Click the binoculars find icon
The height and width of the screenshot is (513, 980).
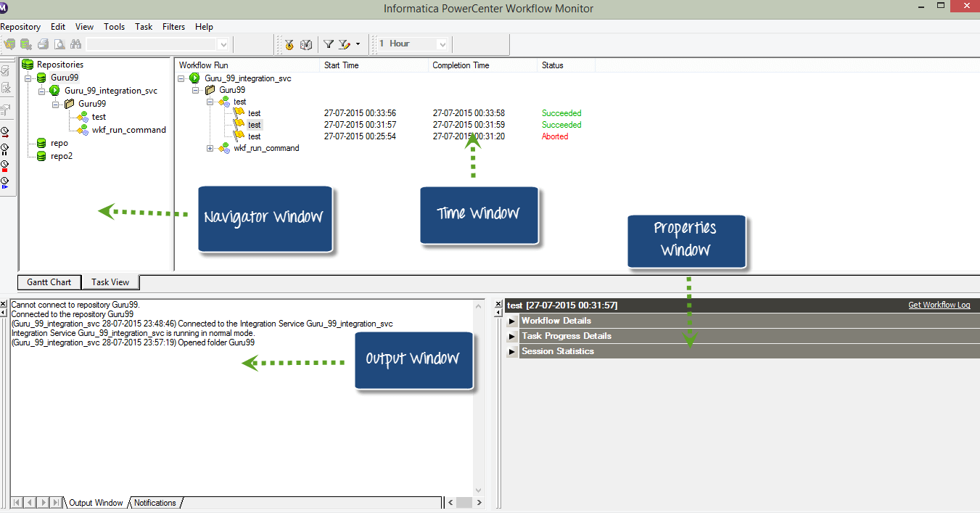coord(75,44)
